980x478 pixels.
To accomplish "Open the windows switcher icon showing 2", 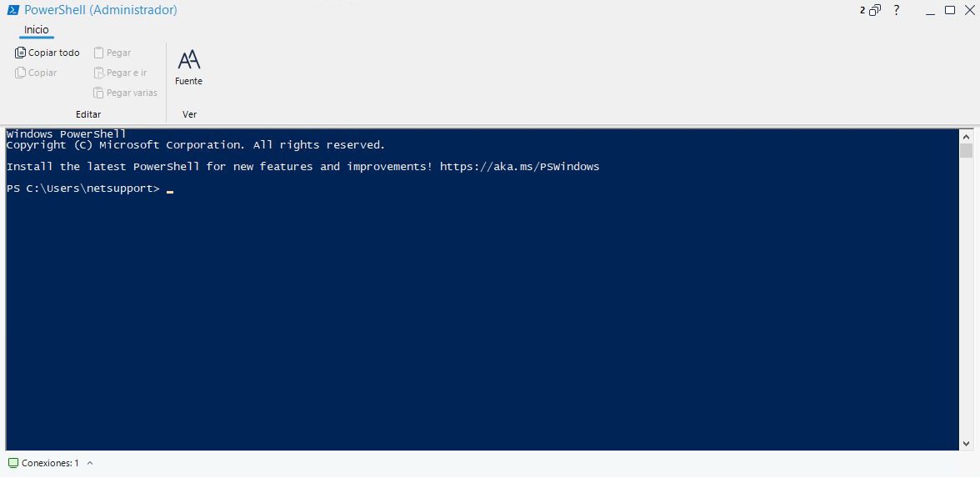I will click(x=871, y=10).
